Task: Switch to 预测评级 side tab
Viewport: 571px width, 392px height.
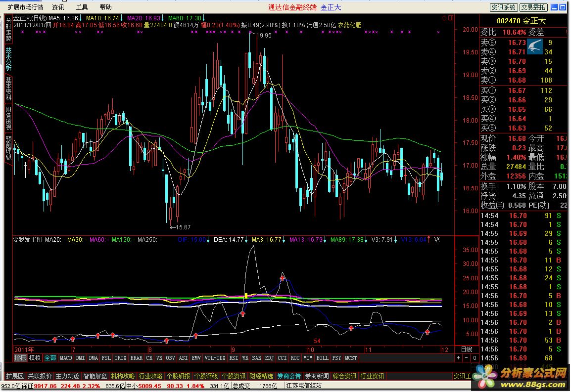Action: 8,148
